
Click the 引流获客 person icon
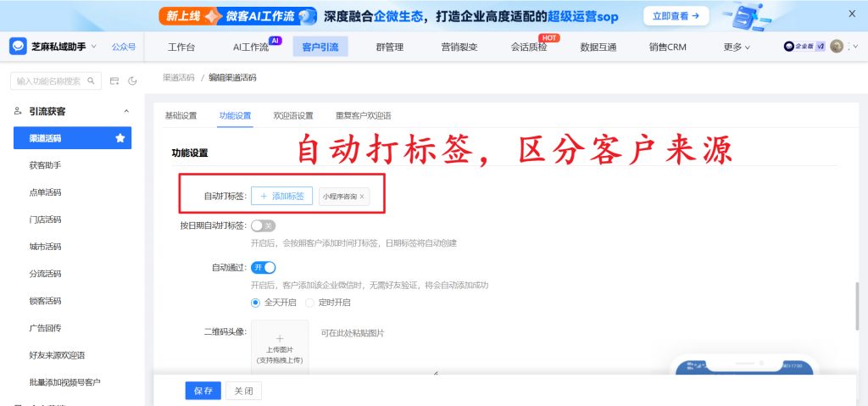(x=19, y=111)
